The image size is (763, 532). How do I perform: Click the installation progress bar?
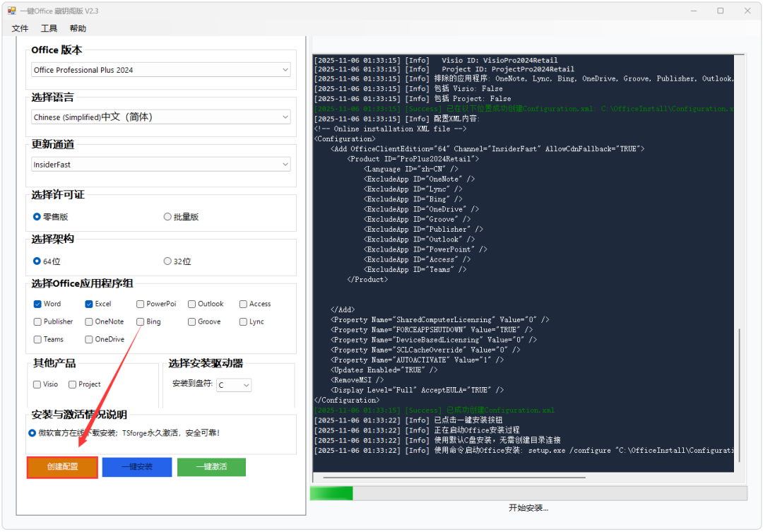pos(528,493)
